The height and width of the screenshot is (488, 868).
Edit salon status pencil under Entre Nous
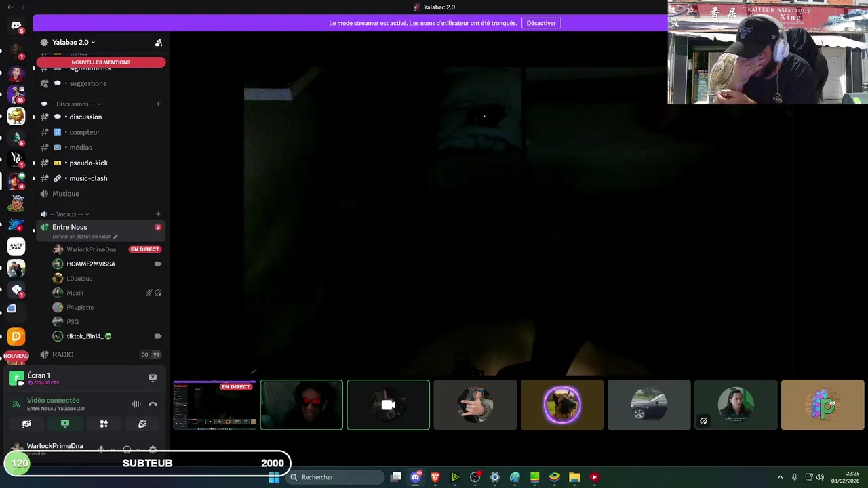pyautogui.click(x=115, y=237)
